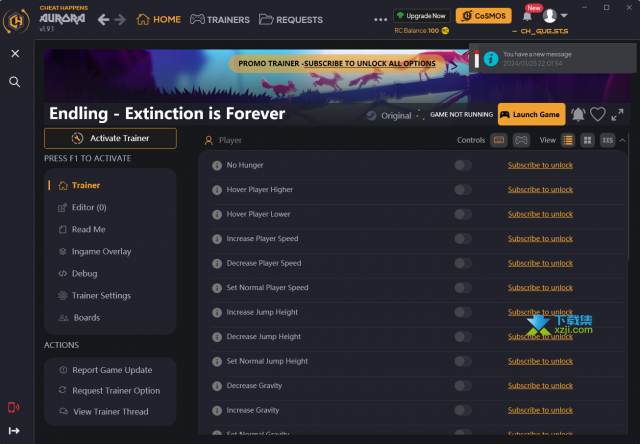Expand trainer to fullscreen arrows icon
This screenshot has width=640, height=444.
pos(617,115)
